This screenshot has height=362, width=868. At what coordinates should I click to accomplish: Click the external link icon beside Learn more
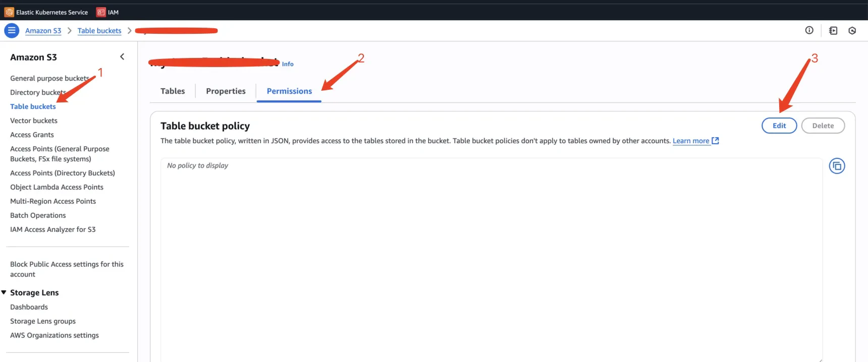click(715, 141)
